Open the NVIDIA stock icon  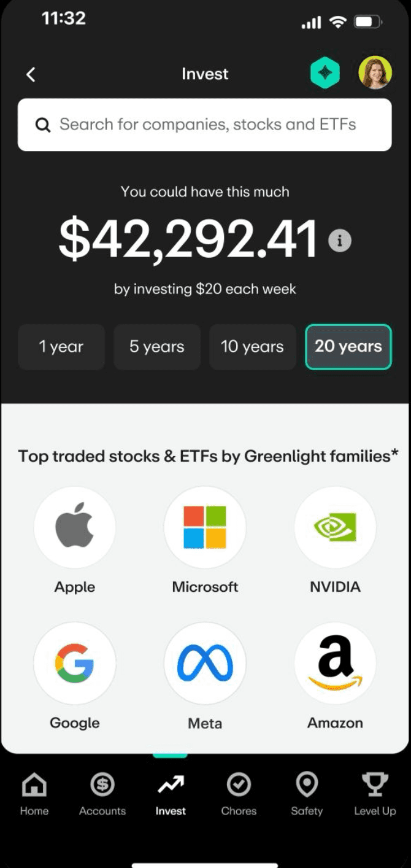(x=335, y=528)
